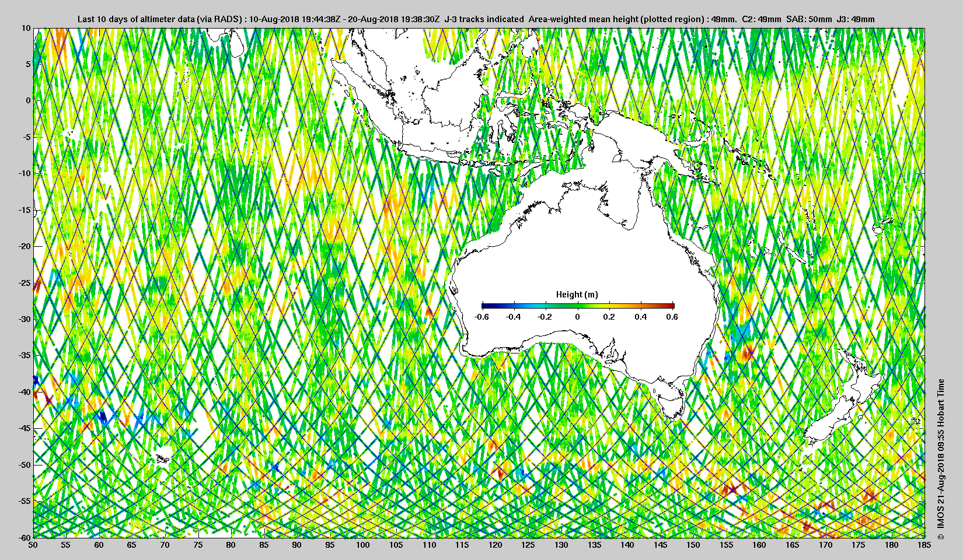Click longitude axis label '100'
The height and width of the screenshot is (560, 963).
(363, 545)
